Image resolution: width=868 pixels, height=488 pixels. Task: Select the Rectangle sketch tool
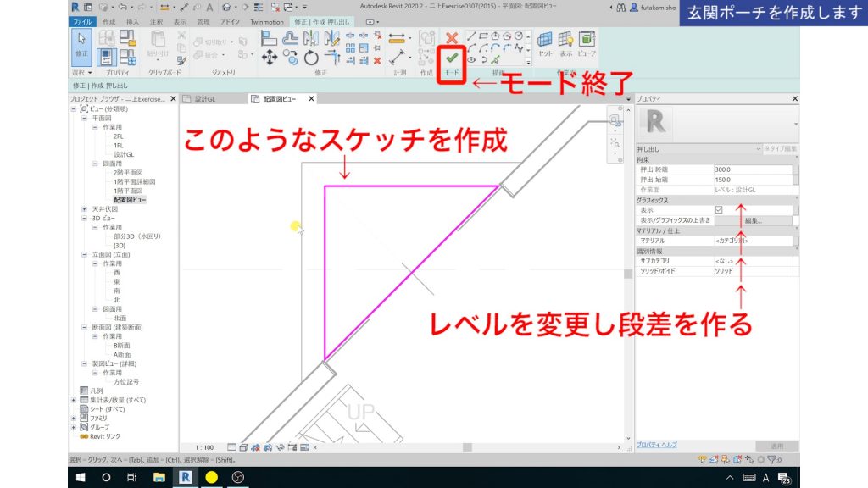tap(483, 36)
